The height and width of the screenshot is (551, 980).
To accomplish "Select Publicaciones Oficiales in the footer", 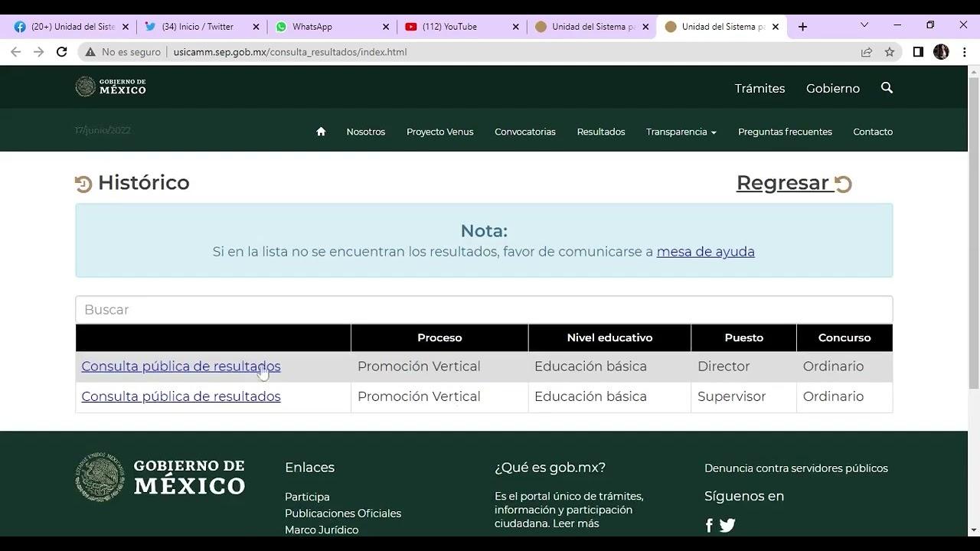I will [343, 513].
